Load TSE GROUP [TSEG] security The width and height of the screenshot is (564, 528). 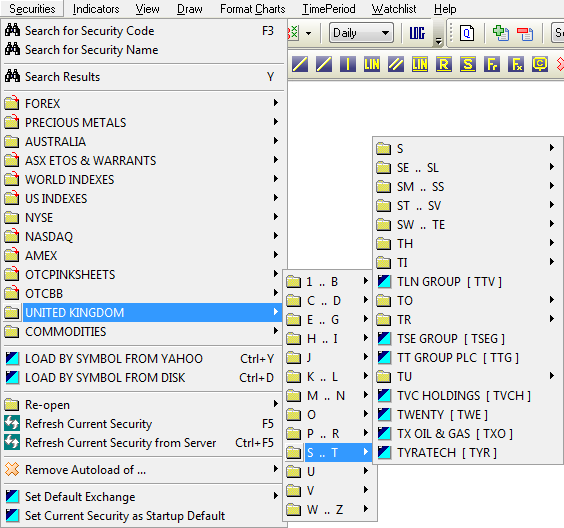(468, 338)
